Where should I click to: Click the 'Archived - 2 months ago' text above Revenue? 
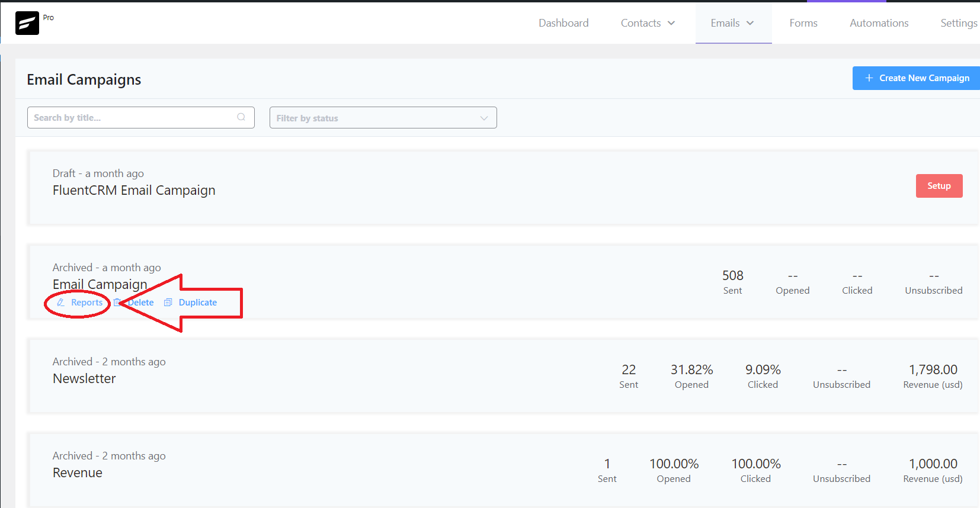(109, 456)
